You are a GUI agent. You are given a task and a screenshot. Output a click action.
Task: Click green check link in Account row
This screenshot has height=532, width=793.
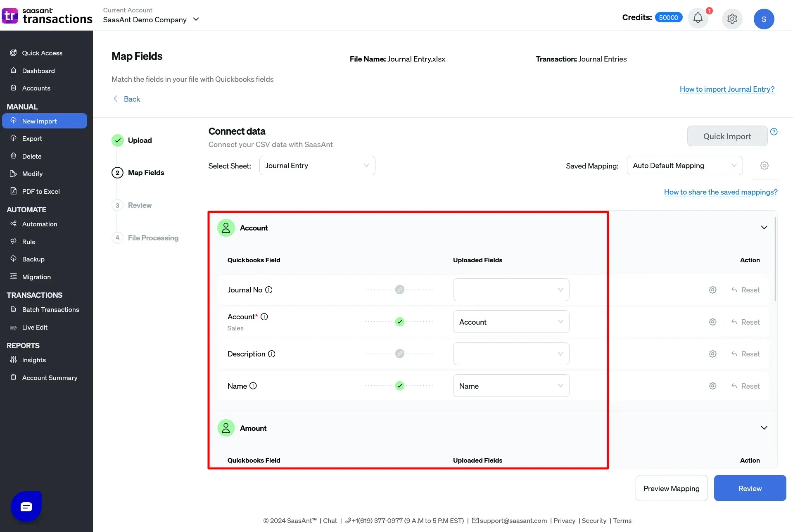pos(399,322)
